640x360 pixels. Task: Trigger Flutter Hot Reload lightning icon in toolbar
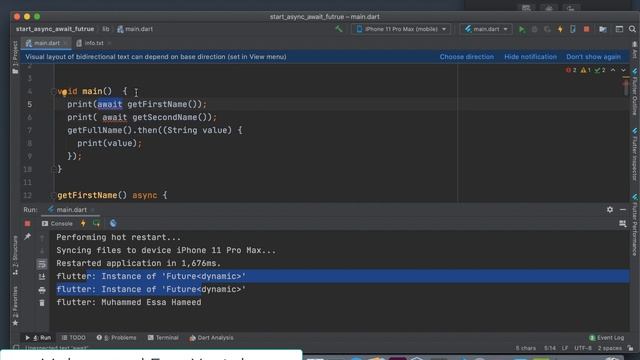pyautogui.click(x=560, y=29)
